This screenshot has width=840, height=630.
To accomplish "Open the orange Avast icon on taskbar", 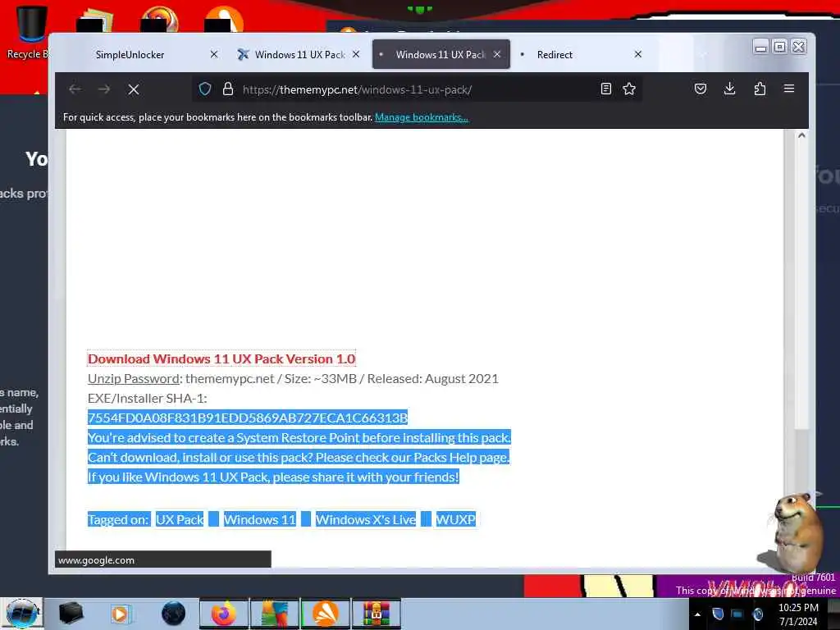I will [326, 614].
